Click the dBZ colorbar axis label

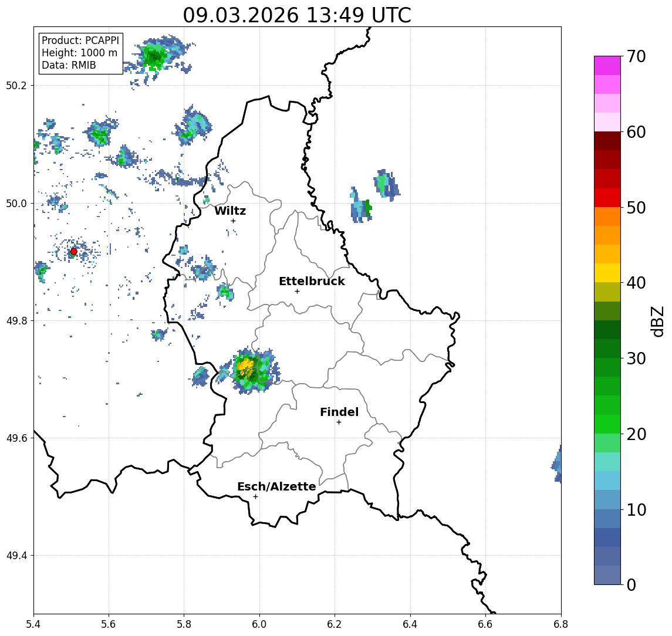(657, 322)
